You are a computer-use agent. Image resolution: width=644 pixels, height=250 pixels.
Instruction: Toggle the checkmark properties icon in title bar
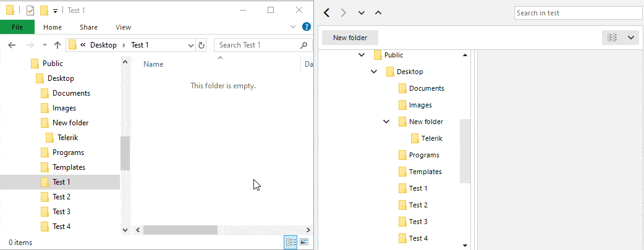coord(30,10)
